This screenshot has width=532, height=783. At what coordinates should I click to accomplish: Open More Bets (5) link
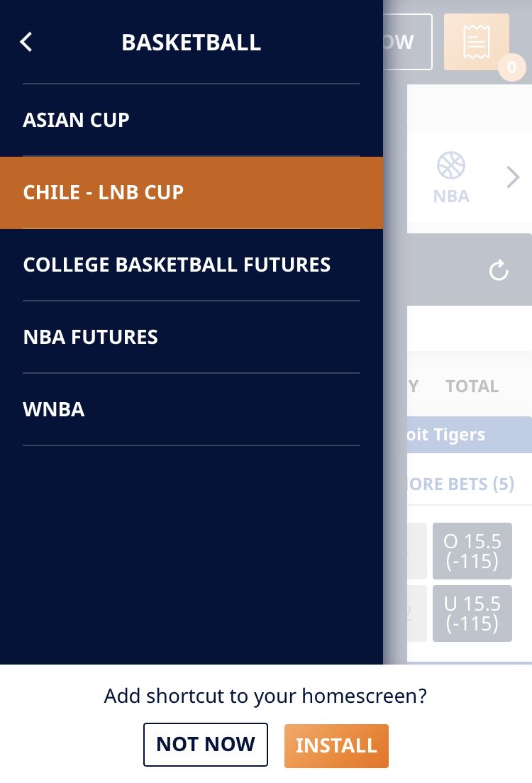(x=462, y=484)
